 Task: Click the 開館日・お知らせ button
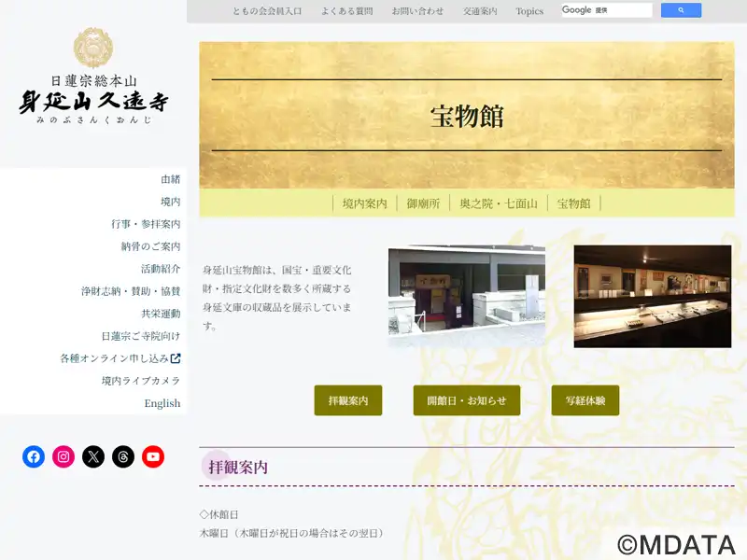[467, 400]
